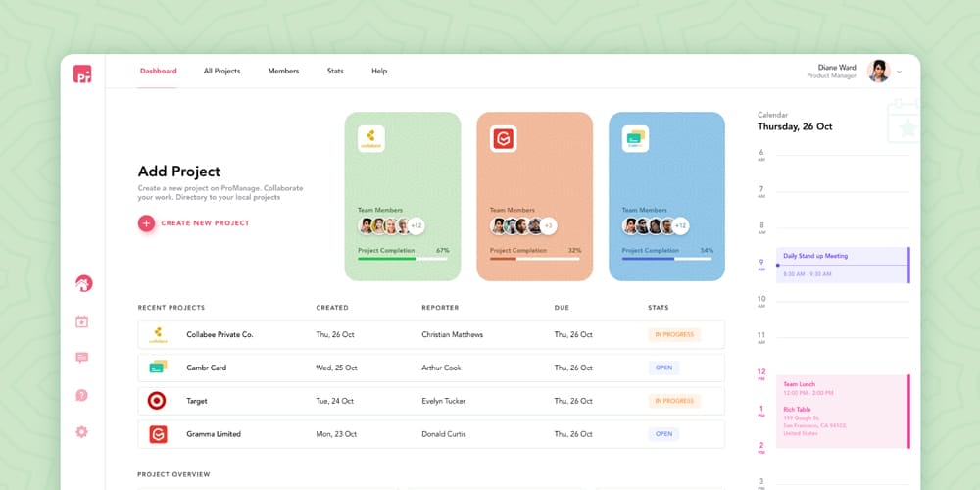Click created date Wed, 25 Oct
This screenshot has width=980, height=490.
point(336,368)
